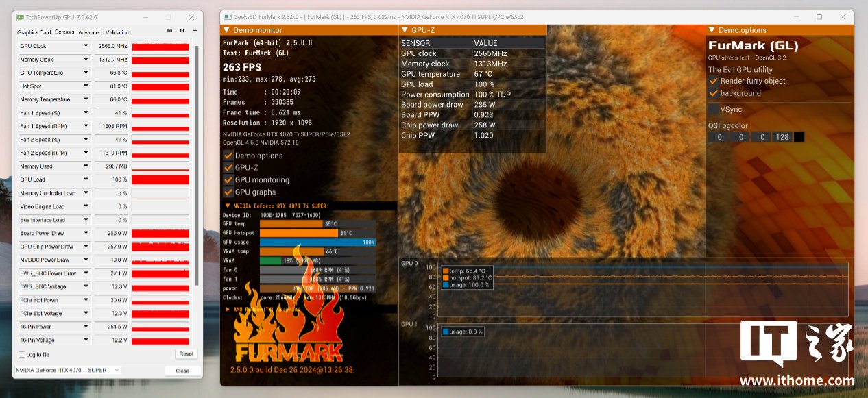Viewport: 868px width, 398px height.
Task: Open the Advanced tab
Action: [x=90, y=32]
